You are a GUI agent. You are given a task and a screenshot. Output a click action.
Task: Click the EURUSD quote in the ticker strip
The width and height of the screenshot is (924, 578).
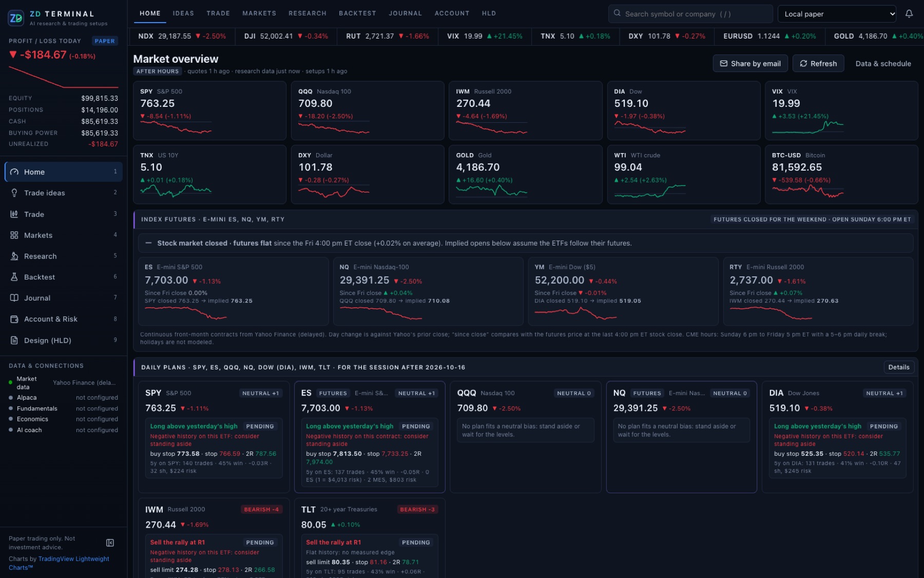769,36
